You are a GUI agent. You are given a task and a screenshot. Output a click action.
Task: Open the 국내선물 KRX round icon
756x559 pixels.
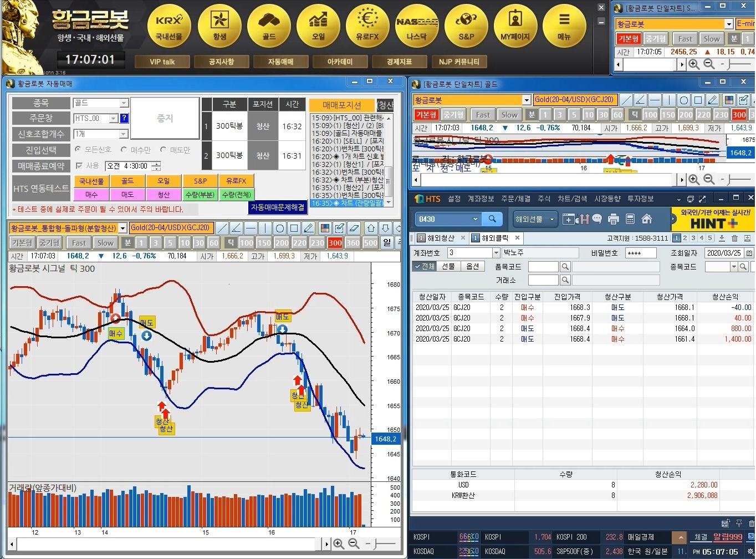tap(169, 26)
